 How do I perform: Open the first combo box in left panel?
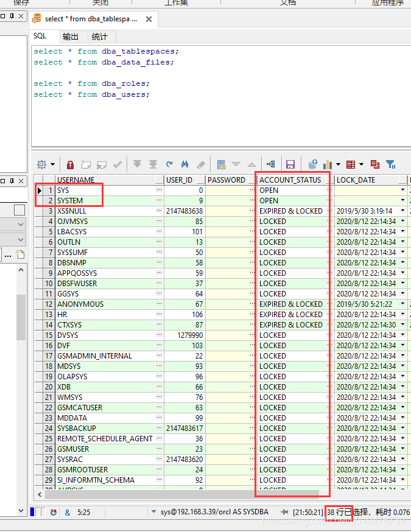pos(13,225)
